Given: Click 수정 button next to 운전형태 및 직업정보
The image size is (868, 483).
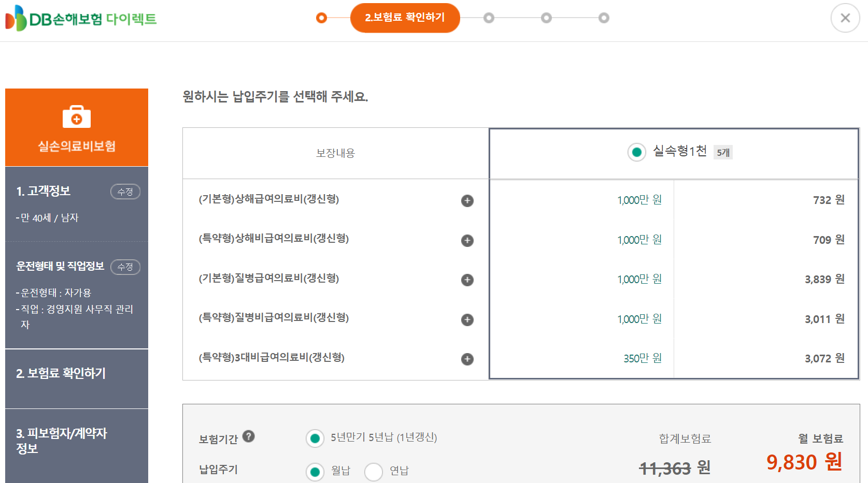Looking at the screenshot, I should 125,267.
